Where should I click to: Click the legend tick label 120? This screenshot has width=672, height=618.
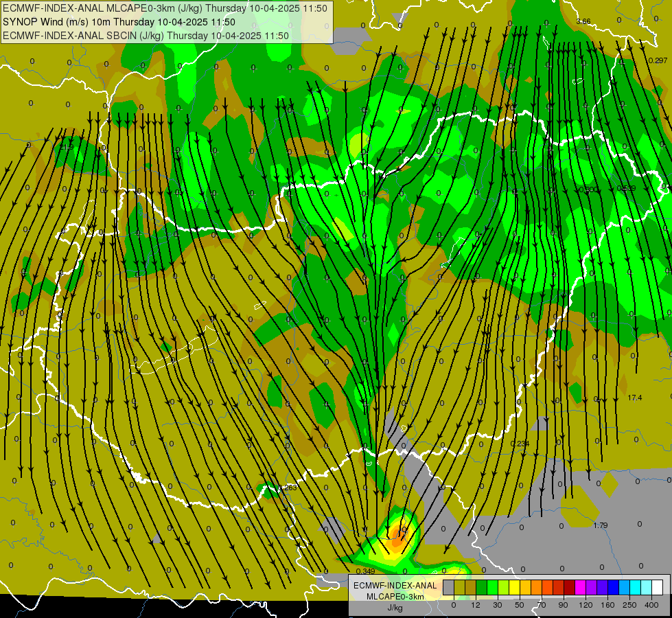click(586, 605)
